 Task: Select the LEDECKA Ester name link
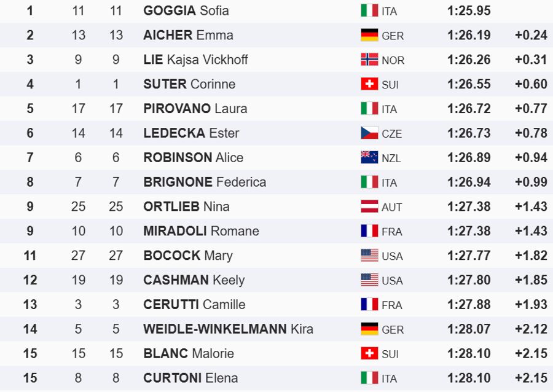coord(191,133)
